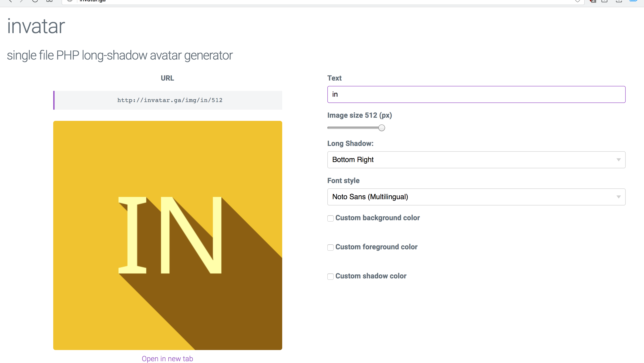Image resolution: width=644 pixels, height=363 pixels.
Task: Click into the Text input field
Action: coord(476,94)
